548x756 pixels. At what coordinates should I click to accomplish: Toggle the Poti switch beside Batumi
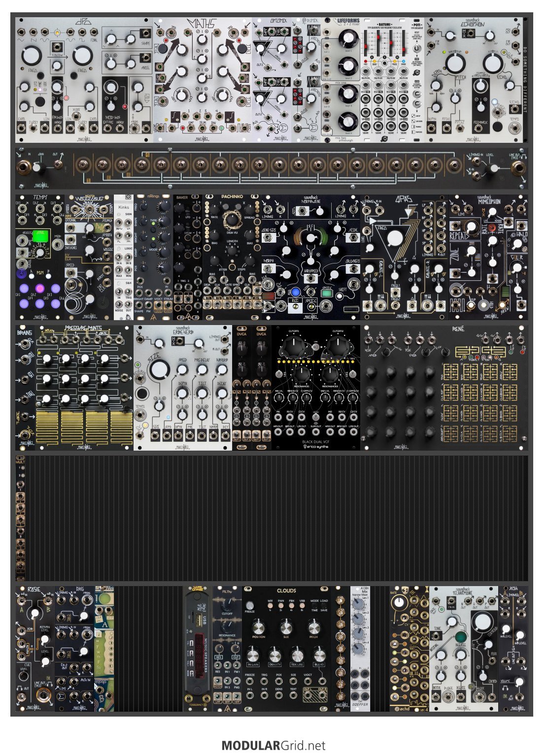(x=416, y=48)
